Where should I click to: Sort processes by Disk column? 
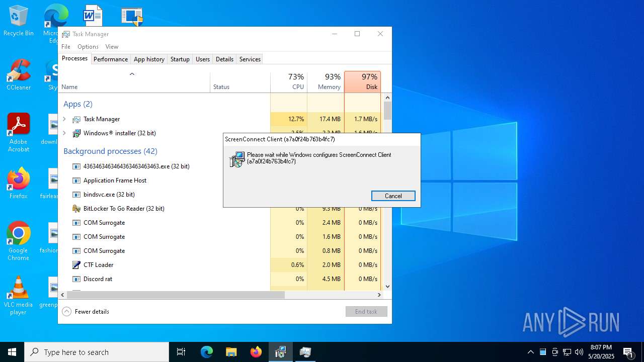pos(362,82)
